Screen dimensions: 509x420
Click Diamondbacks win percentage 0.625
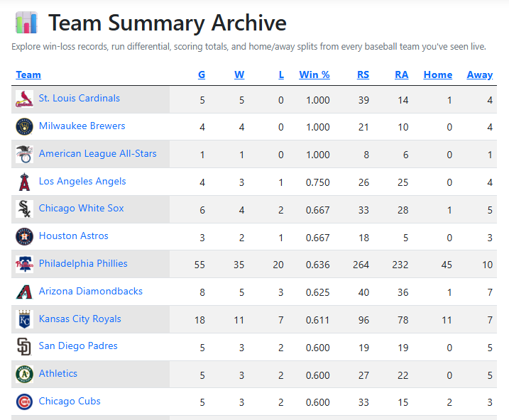318,292
